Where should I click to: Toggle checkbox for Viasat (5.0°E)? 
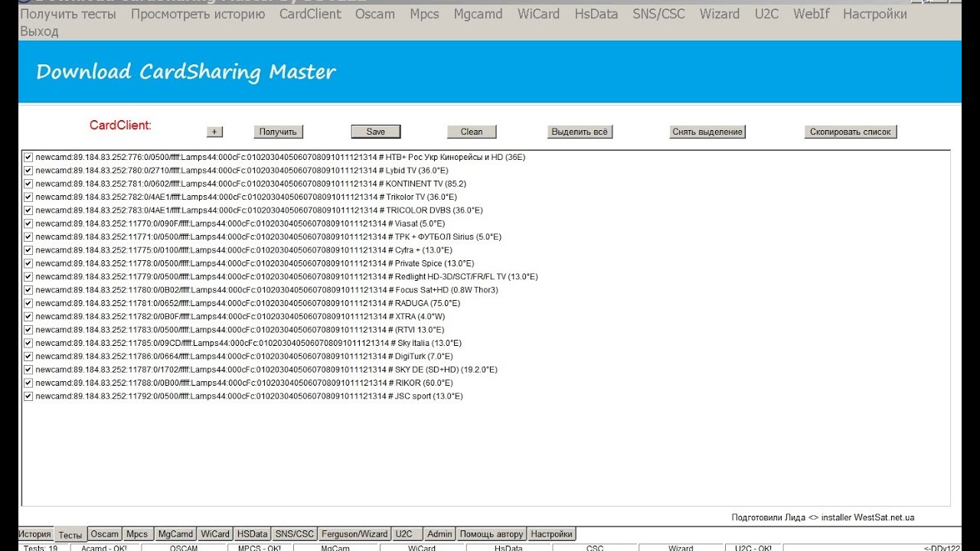point(28,223)
